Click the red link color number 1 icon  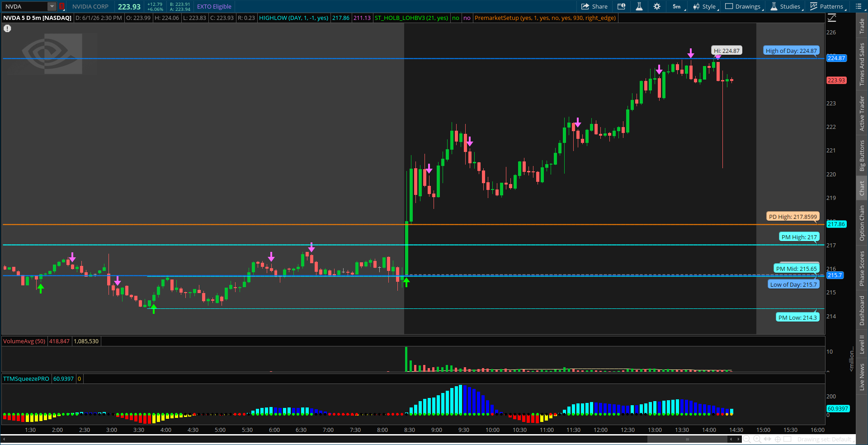pyautogui.click(x=62, y=6)
